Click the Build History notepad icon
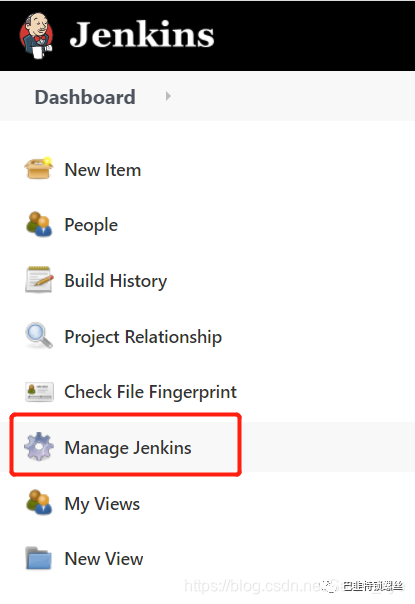Image resolution: width=415 pixels, height=604 pixels. point(39,279)
